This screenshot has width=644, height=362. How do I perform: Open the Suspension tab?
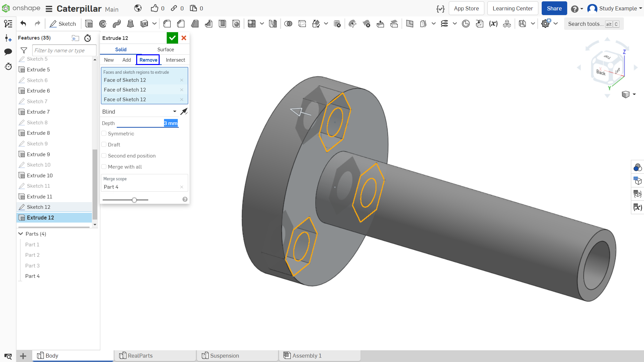[x=237, y=356]
